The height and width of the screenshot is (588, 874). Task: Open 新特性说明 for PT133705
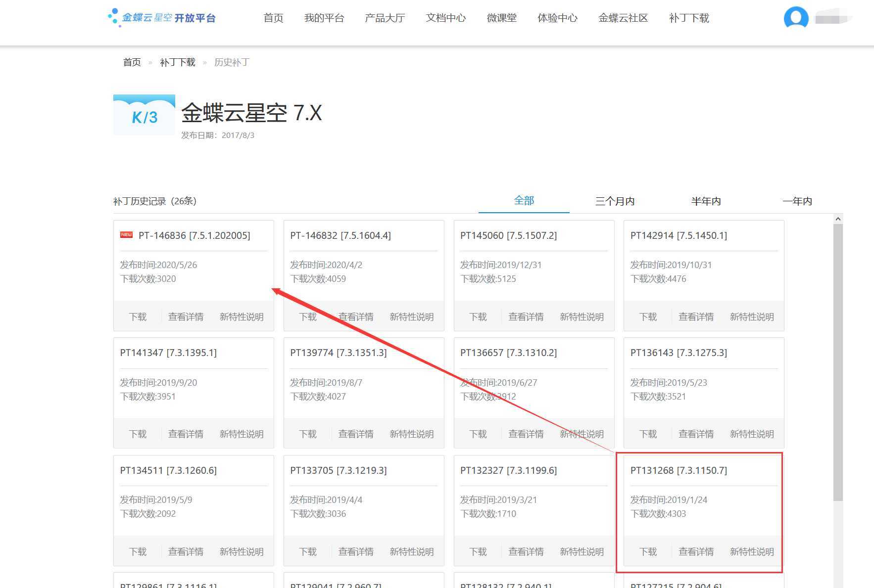pyautogui.click(x=412, y=552)
